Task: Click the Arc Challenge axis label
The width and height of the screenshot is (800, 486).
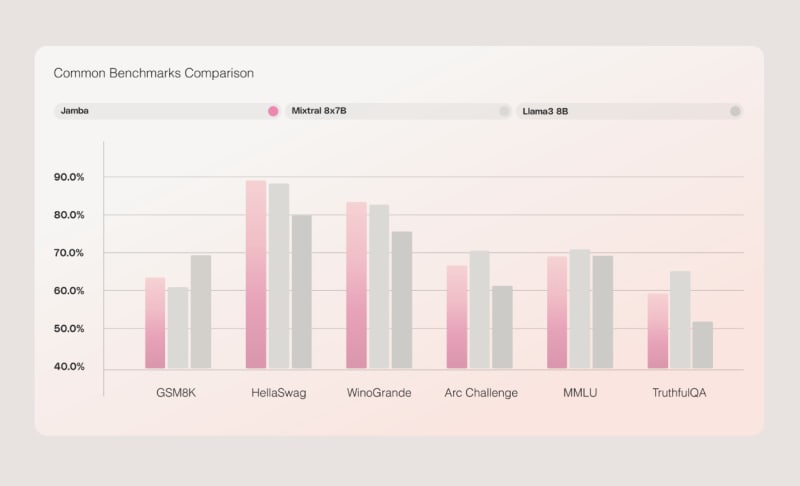Action: [x=481, y=393]
